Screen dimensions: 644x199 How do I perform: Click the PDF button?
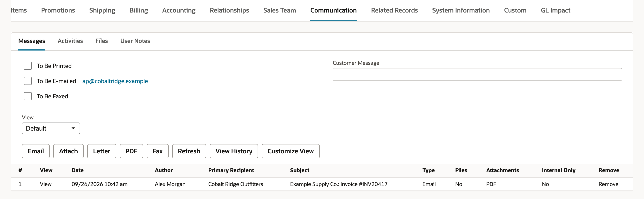click(x=131, y=151)
